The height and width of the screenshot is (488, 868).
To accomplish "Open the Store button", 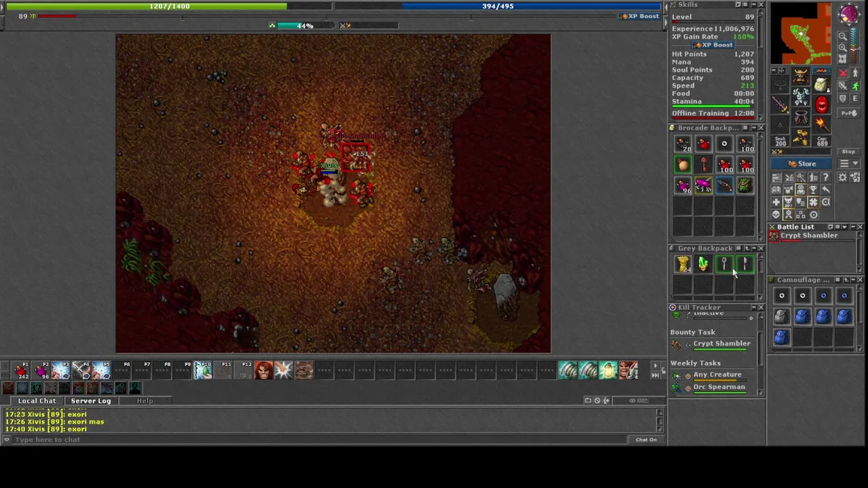I will point(801,163).
